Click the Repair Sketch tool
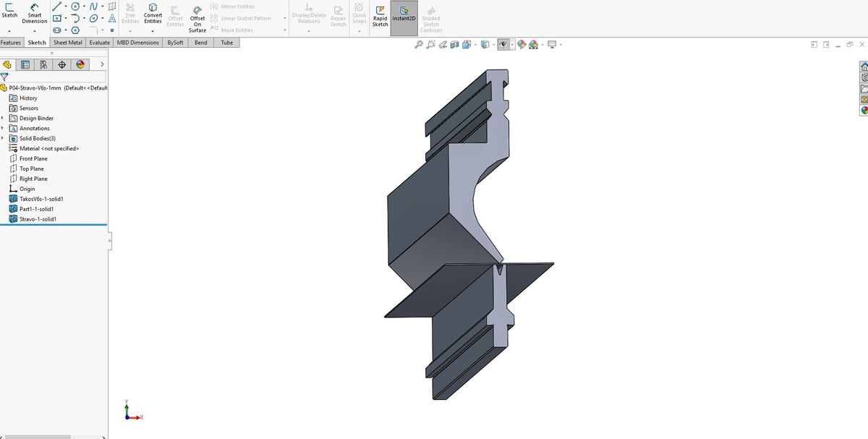 point(338,15)
